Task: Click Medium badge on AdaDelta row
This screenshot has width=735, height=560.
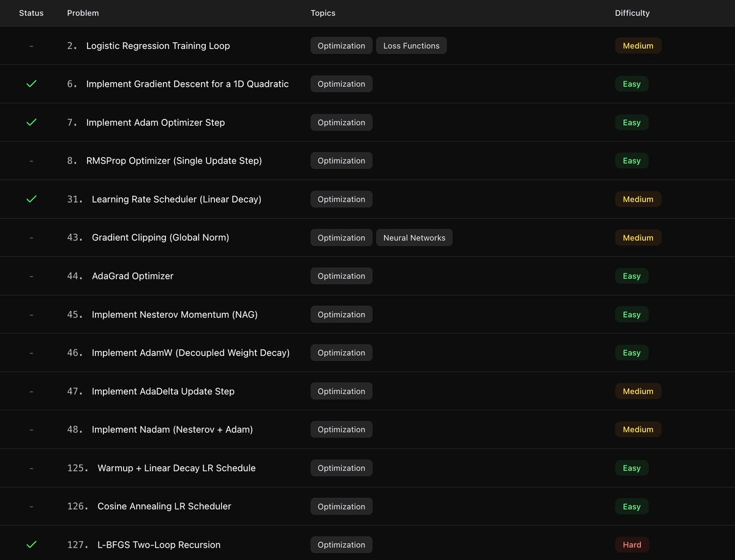Action: 638,391
